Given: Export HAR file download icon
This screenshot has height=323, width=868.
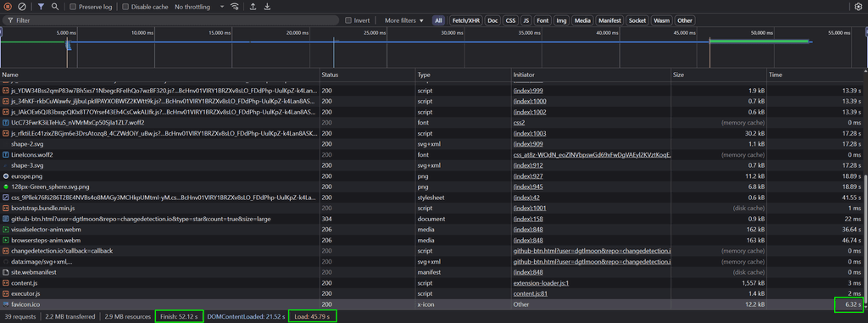Looking at the screenshot, I should pyautogui.click(x=267, y=7).
